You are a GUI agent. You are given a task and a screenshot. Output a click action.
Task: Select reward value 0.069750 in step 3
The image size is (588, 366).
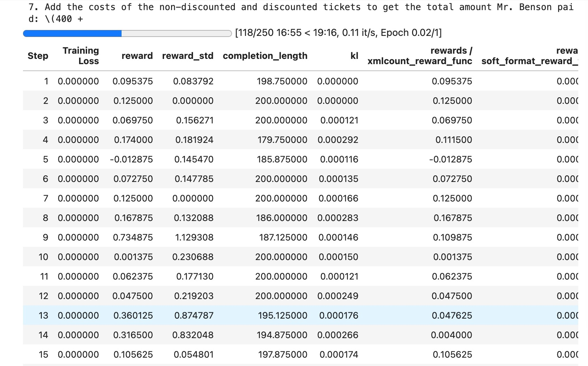tap(133, 120)
